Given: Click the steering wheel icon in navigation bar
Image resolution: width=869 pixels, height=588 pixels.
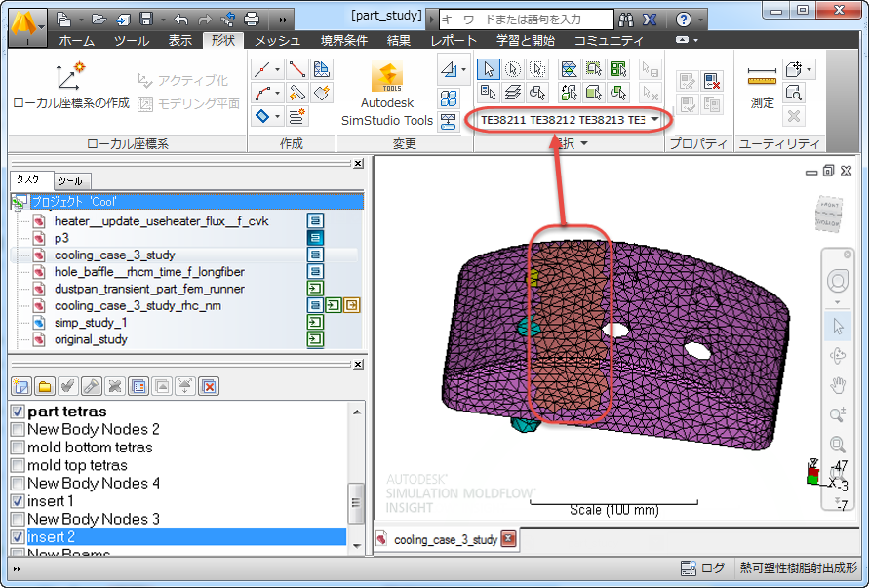Looking at the screenshot, I should [838, 282].
